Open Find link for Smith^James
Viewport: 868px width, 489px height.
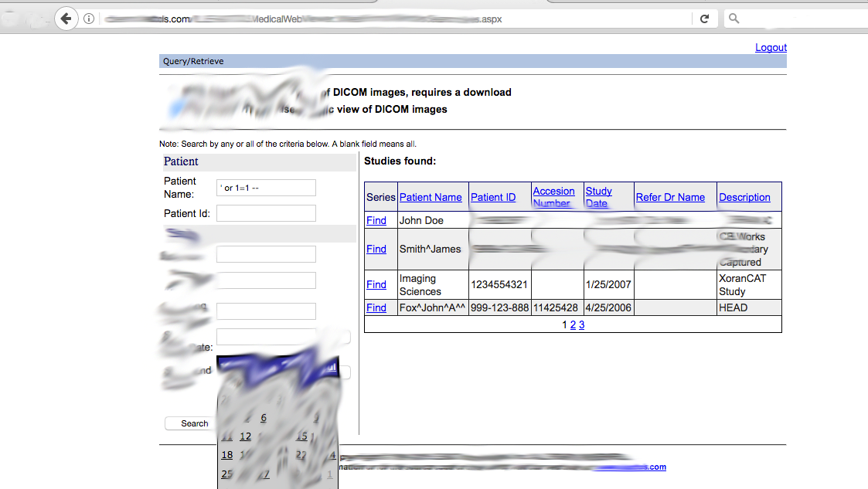point(376,250)
